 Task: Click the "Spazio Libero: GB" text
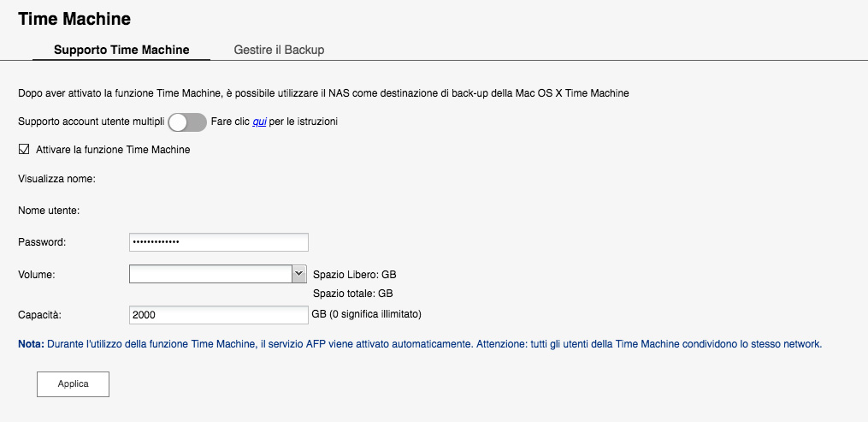coord(354,275)
